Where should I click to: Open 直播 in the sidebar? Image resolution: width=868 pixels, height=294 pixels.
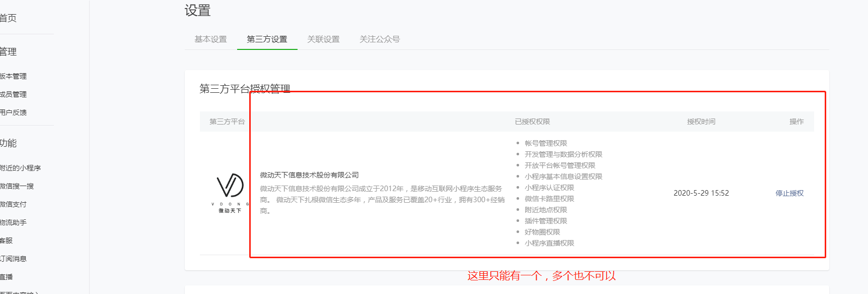6,277
